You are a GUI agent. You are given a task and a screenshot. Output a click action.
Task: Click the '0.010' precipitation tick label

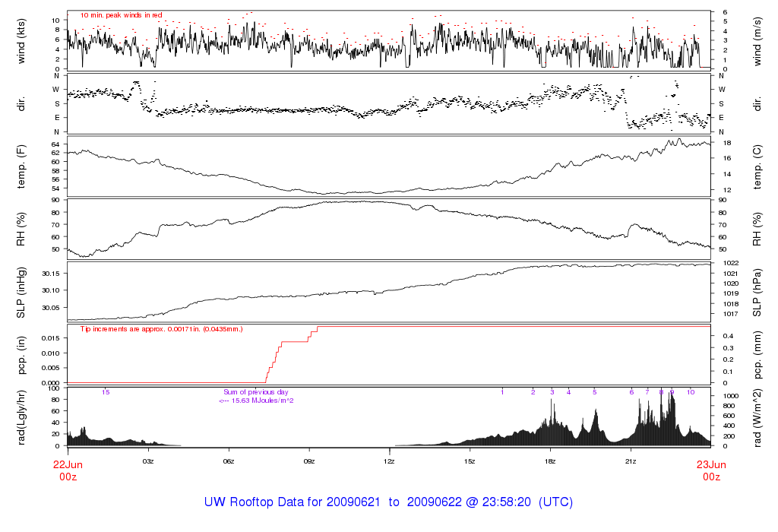[51, 353]
